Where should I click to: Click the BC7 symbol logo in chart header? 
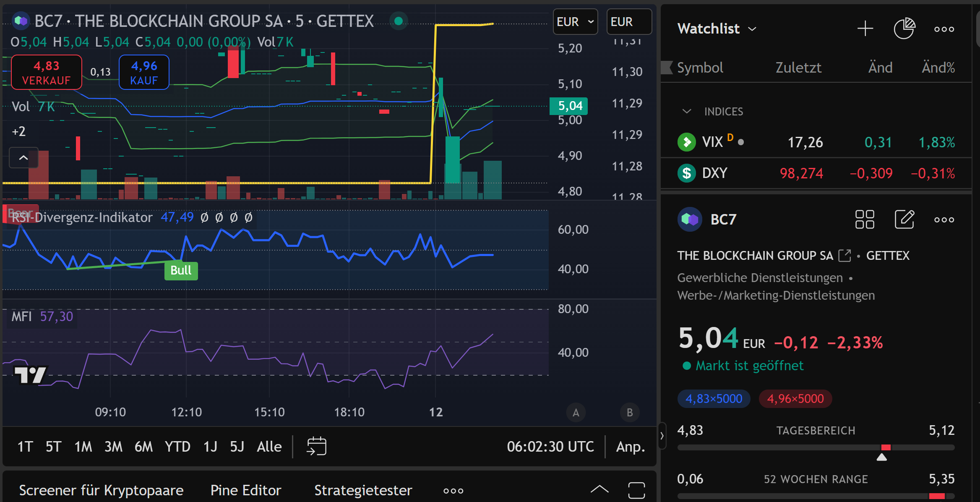[x=21, y=21]
